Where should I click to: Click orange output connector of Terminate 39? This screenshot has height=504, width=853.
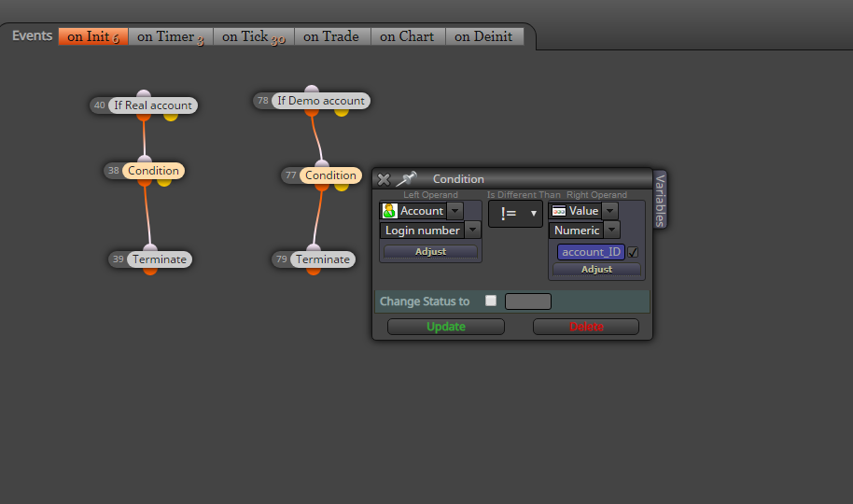point(150,271)
